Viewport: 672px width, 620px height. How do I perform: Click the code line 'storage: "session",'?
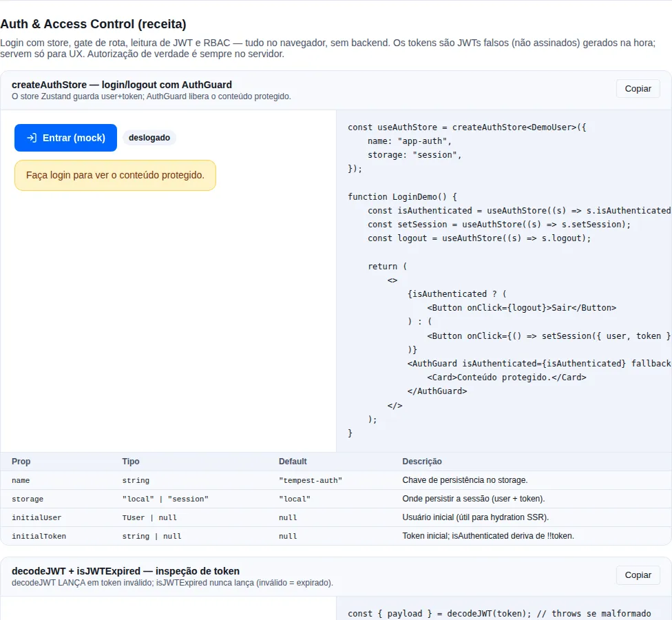(x=414, y=155)
